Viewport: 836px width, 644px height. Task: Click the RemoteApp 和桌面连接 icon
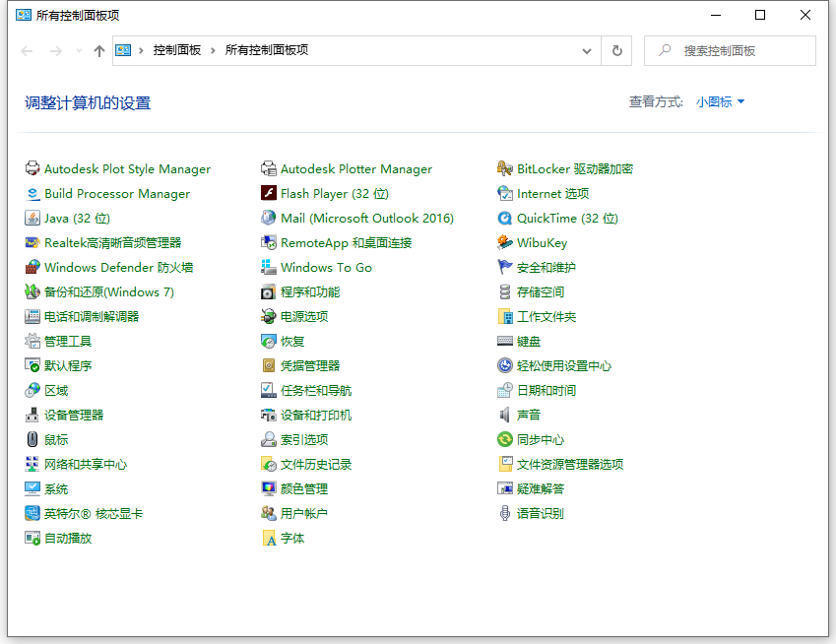(x=269, y=242)
